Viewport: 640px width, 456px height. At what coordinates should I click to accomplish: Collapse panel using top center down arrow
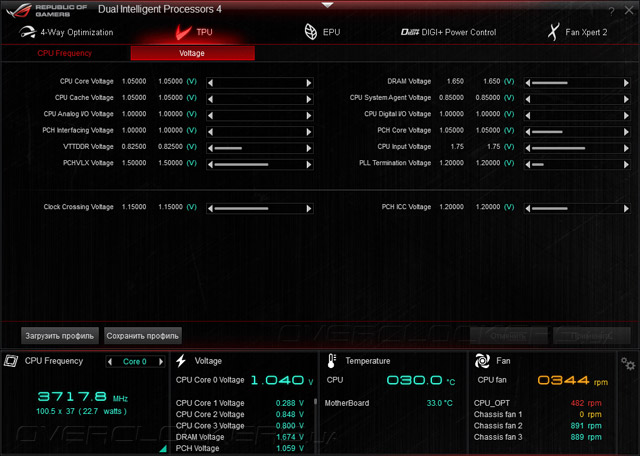[327, 5]
